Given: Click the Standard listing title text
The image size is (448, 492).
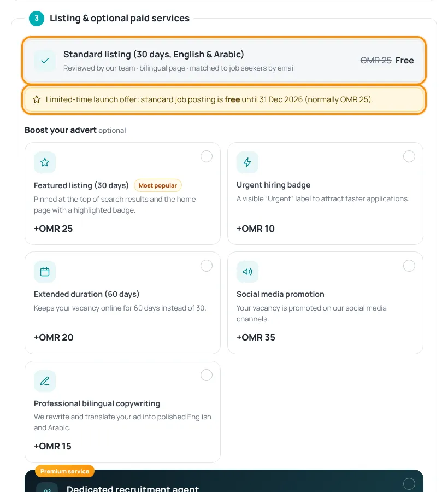Looking at the screenshot, I should (154, 54).
